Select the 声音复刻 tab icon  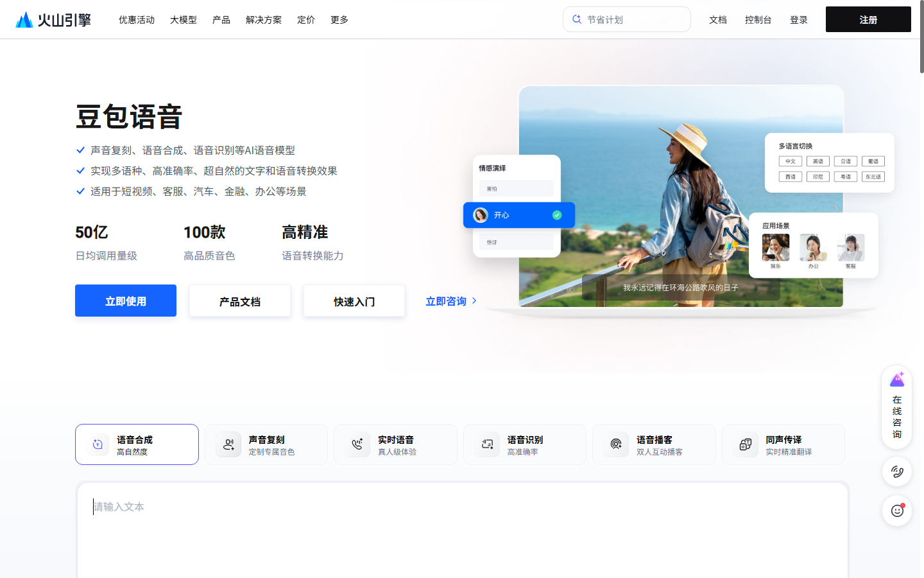(x=228, y=444)
